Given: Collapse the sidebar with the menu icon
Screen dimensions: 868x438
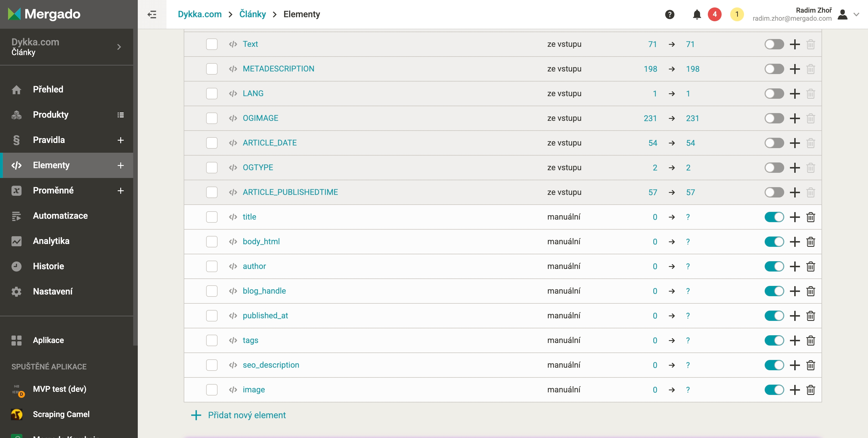Looking at the screenshot, I should point(152,14).
